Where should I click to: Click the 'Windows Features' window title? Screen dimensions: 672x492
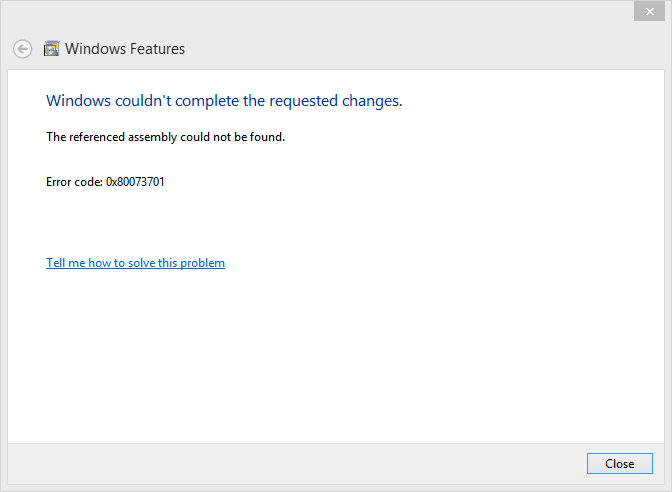[x=125, y=49]
